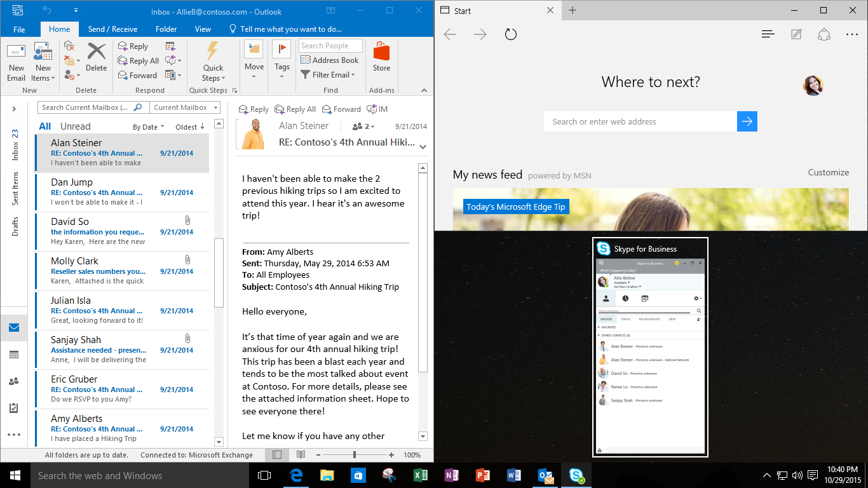Switch to the Send / Receive tab
This screenshot has width=868, height=488.
point(112,29)
